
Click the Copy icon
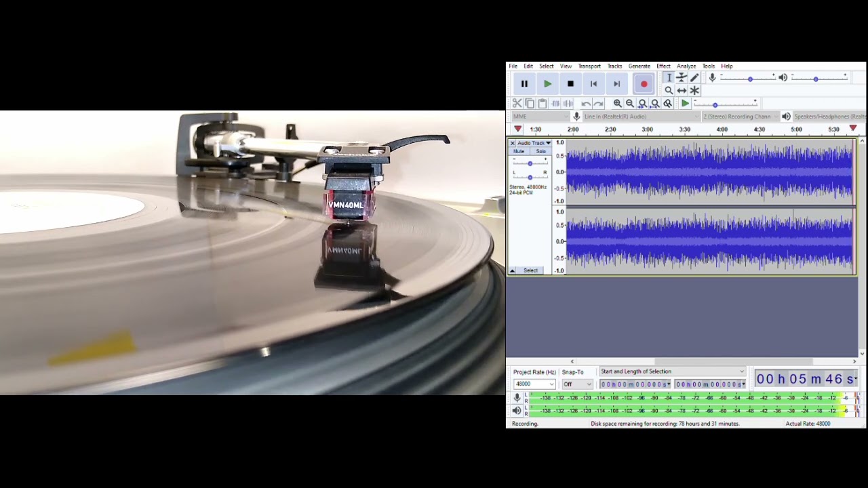click(530, 103)
